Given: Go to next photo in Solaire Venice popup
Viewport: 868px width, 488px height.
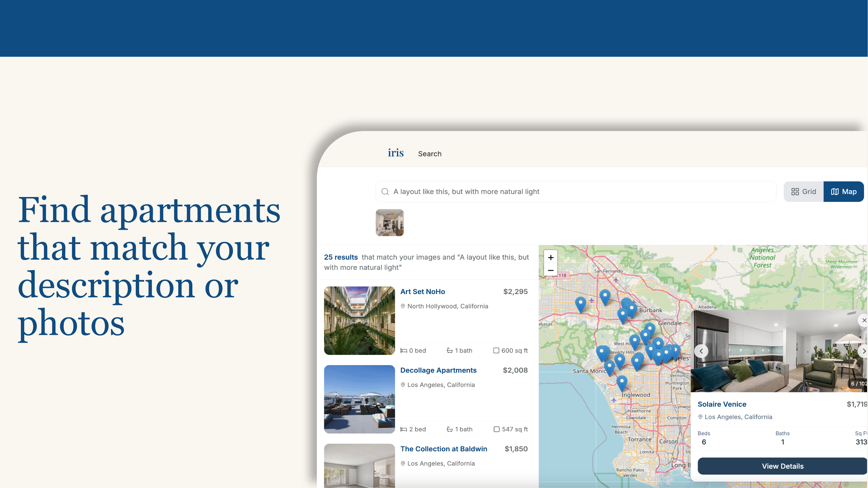Looking at the screenshot, I should 863,351.
